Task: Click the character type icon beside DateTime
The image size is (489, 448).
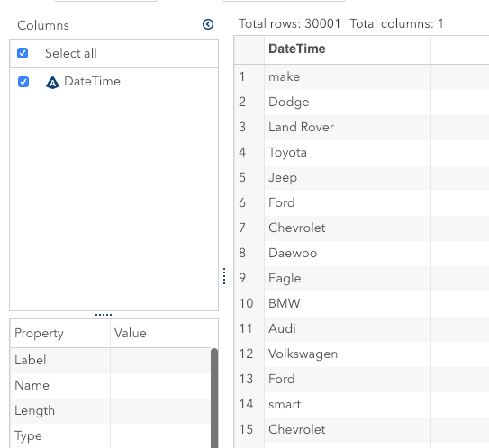Action: coord(53,82)
